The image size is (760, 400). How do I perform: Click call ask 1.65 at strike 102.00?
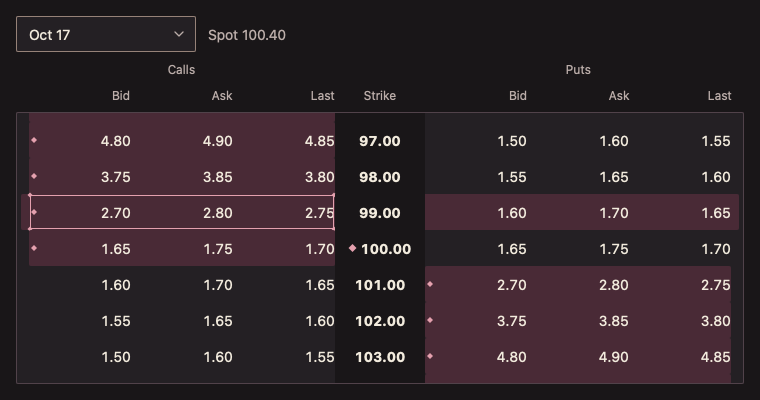[218, 321]
